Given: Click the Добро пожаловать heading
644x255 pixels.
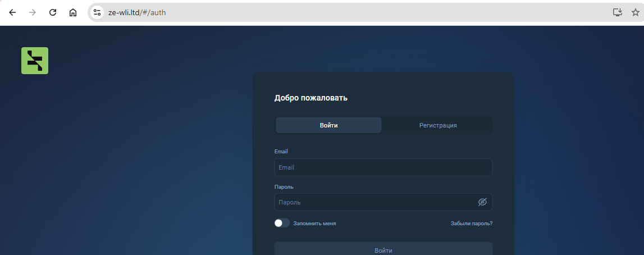Looking at the screenshot, I should click(311, 98).
